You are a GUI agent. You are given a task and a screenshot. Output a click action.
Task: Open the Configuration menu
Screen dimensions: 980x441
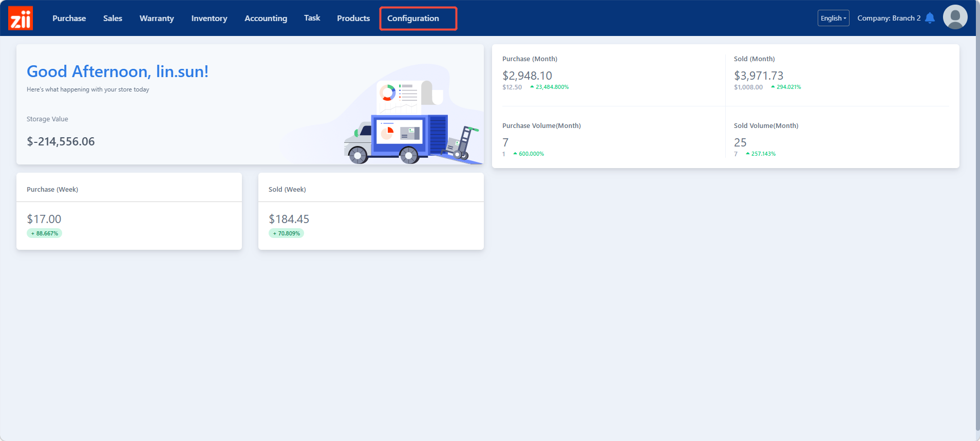(x=413, y=19)
